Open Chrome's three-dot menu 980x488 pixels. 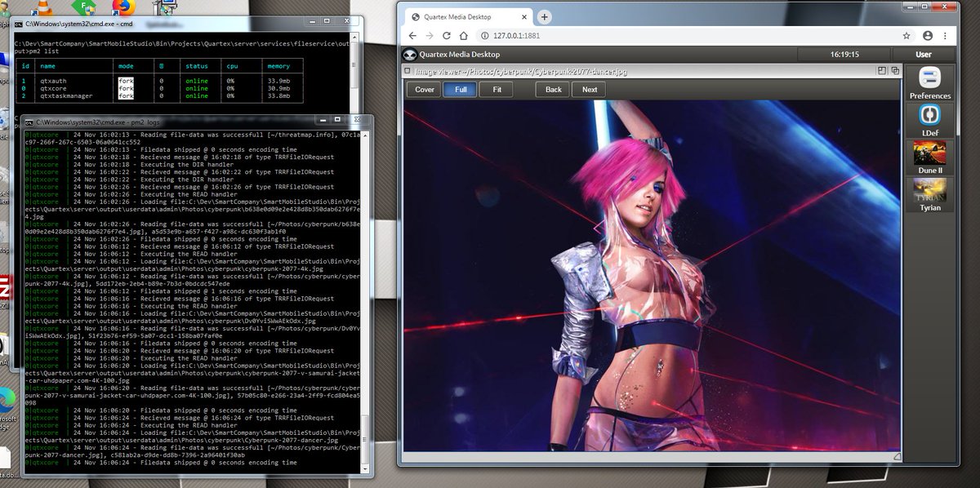945,36
